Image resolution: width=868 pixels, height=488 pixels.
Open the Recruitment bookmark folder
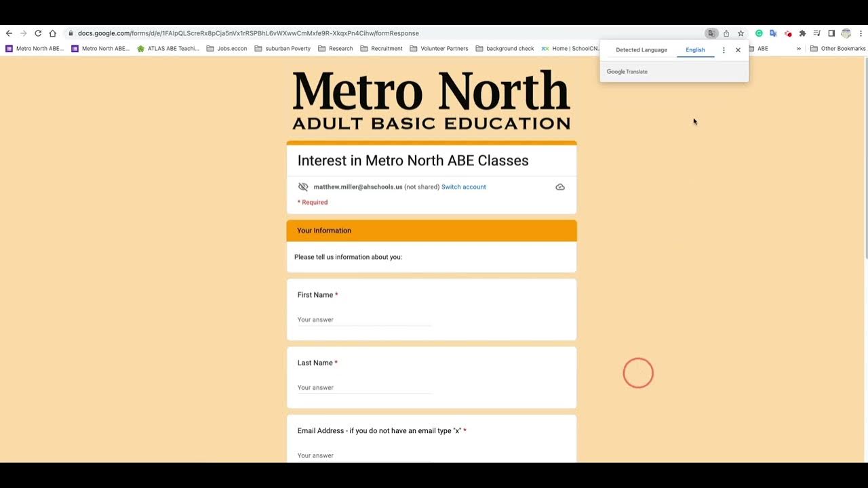[x=381, y=49]
